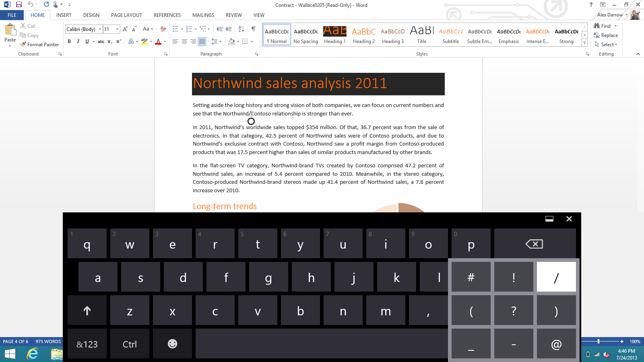Image resolution: width=644 pixels, height=362 pixels.
Task: Toggle italic formatting
Action: coord(78,41)
